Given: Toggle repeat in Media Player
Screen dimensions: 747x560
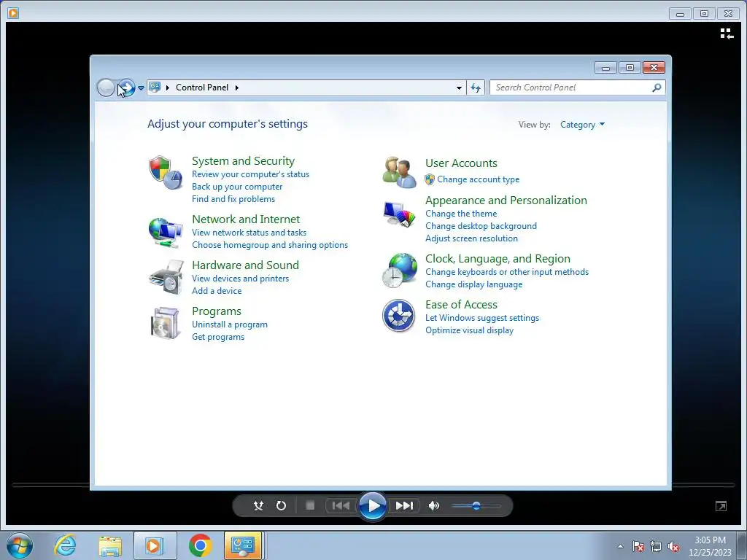Looking at the screenshot, I should click(281, 506).
